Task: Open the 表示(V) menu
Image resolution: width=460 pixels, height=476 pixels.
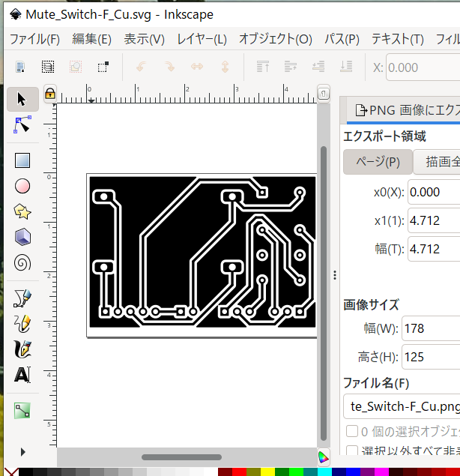Action: pos(144,39)
